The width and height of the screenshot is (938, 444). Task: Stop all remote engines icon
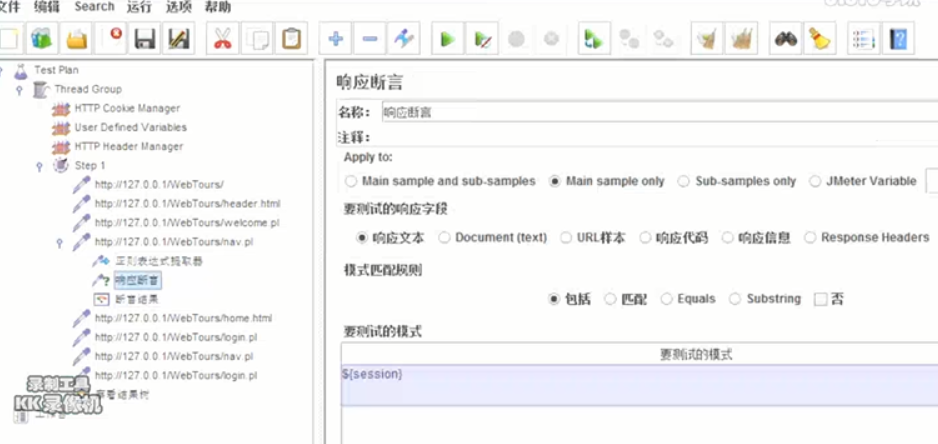click(629, 39)
